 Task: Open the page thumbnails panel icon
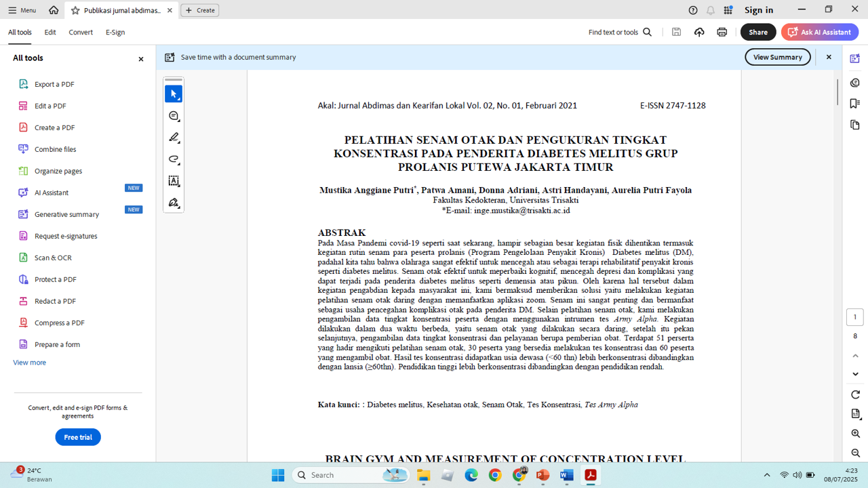point(855,125)
